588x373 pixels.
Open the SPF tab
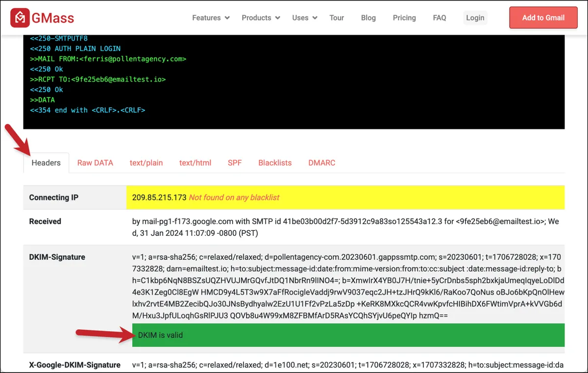tap(235, 163)
